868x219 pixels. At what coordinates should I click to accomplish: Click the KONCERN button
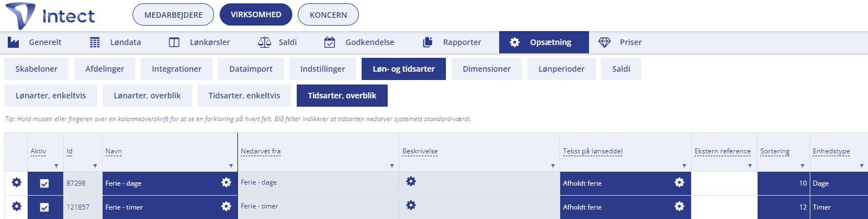click(328, 15)
